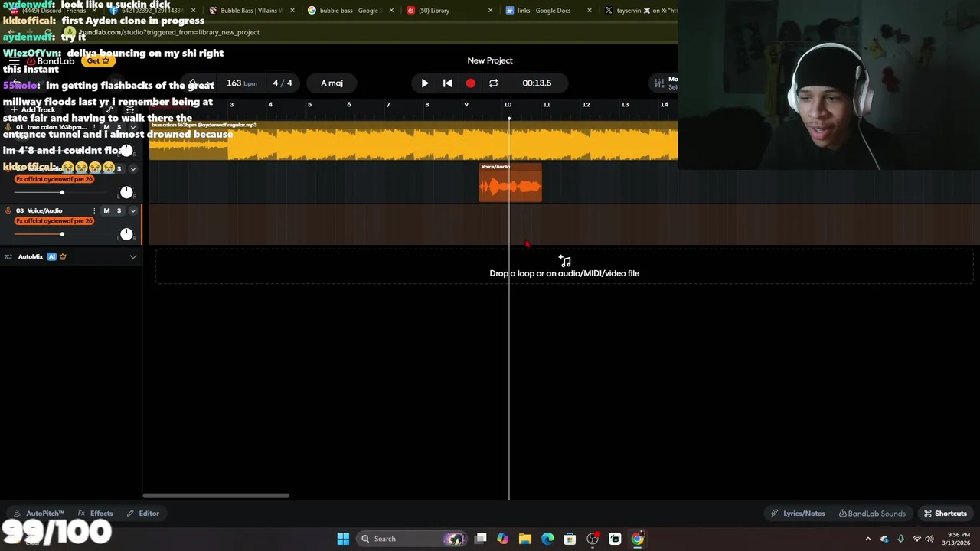Click bar 12 on the timeline ruler

tap(586, 105)
